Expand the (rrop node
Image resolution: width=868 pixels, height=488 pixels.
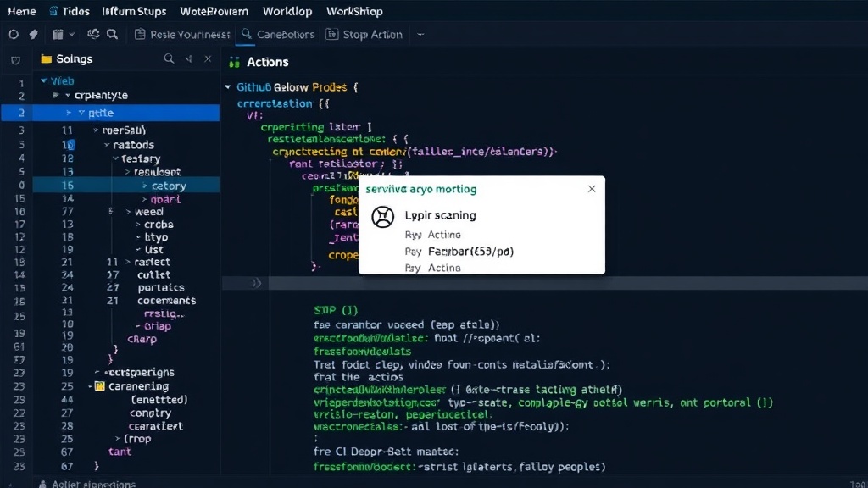click(117, 439)
